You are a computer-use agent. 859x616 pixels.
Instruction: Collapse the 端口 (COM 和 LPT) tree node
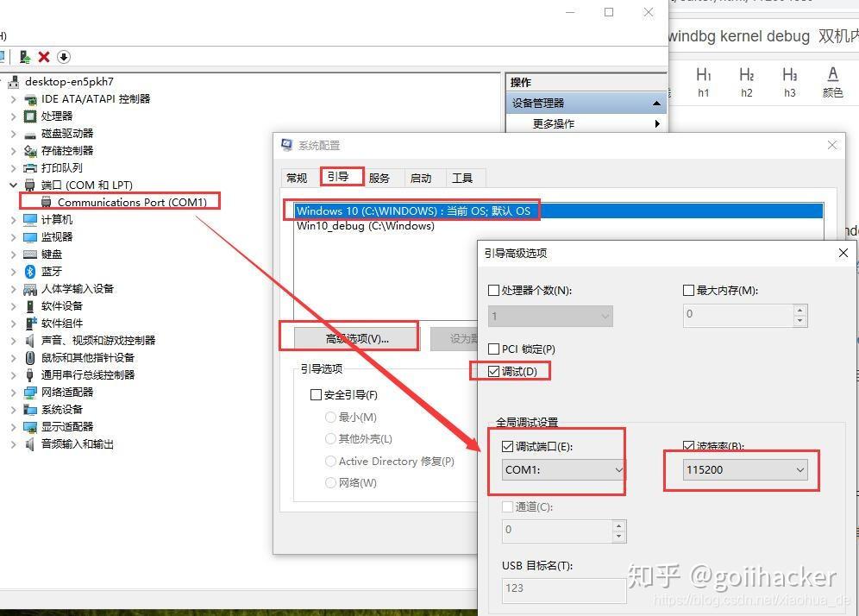(x=13, y=185)
